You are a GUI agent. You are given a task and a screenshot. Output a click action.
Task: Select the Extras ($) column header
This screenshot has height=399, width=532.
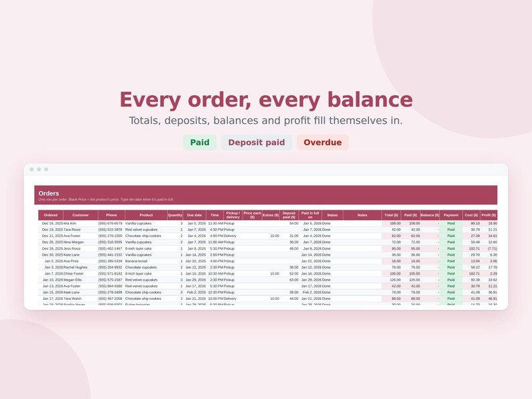271,216
